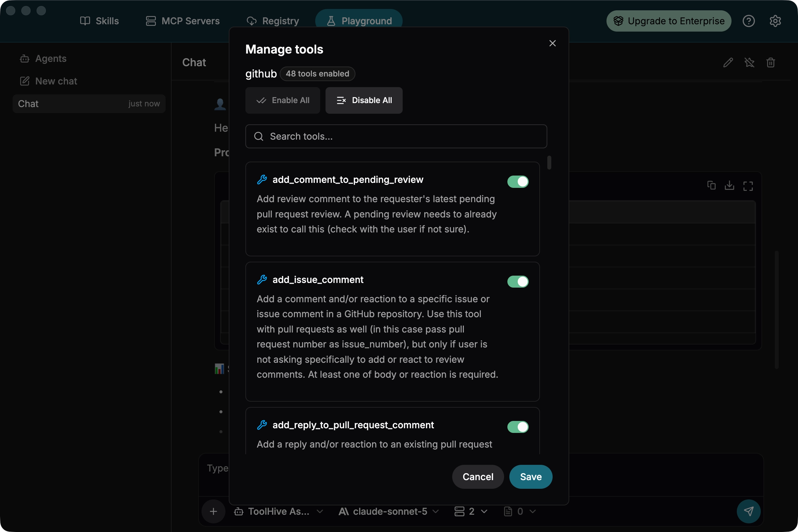This screenshot has width=798, height=532.
Task: Close the Manage tools dialog
Action: point(552,43)
